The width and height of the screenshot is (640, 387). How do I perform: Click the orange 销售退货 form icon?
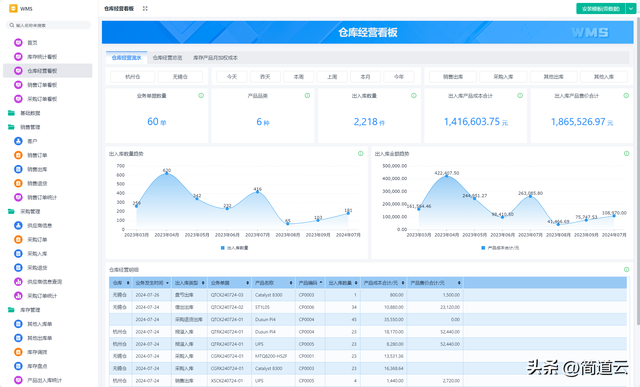click(x=18, y=183)
